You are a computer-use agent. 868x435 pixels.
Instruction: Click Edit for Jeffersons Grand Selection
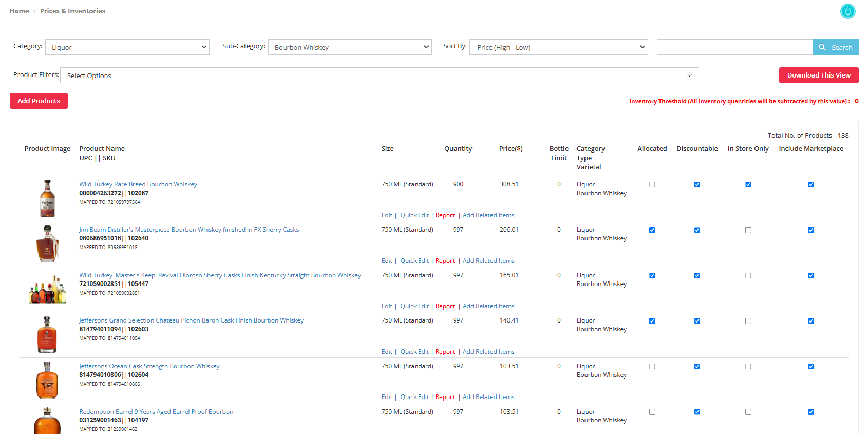coord(387,352)
